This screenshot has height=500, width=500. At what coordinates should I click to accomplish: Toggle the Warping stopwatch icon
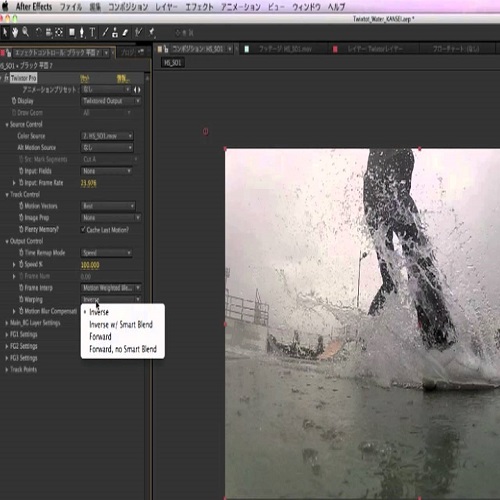(x=21, y=299)
